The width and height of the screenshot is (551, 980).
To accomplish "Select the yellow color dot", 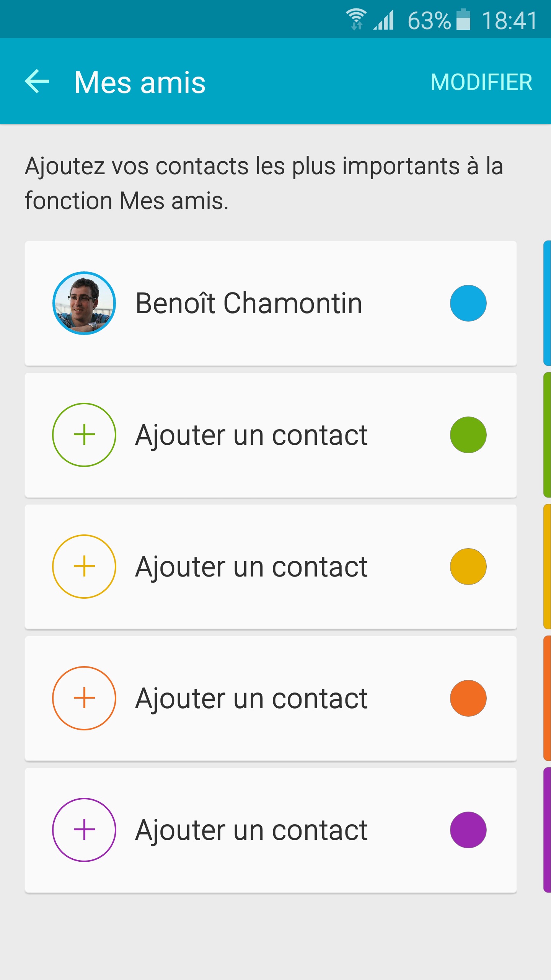I will point(468,567).
